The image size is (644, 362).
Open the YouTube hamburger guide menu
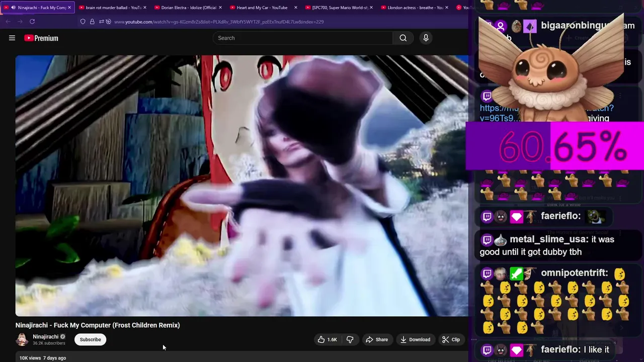coord(12,38)
